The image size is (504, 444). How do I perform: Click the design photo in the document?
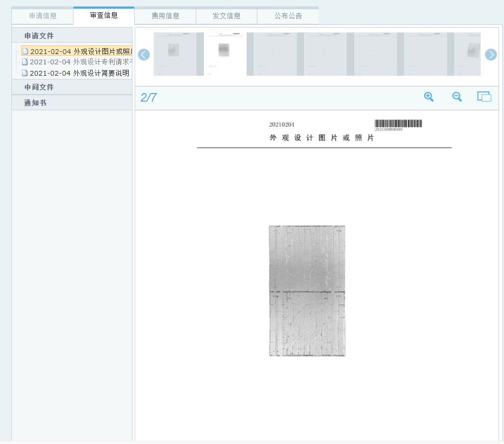(x=307, y=291)
